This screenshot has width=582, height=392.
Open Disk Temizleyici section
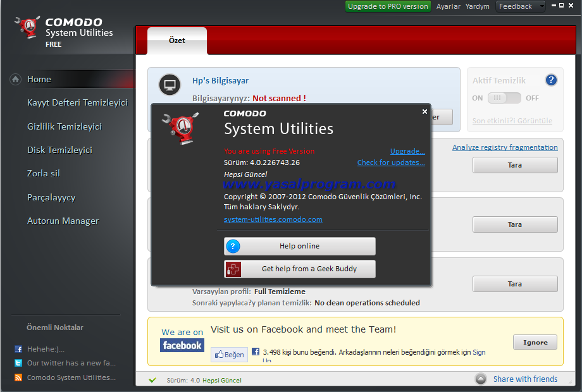tap(59, 150)
